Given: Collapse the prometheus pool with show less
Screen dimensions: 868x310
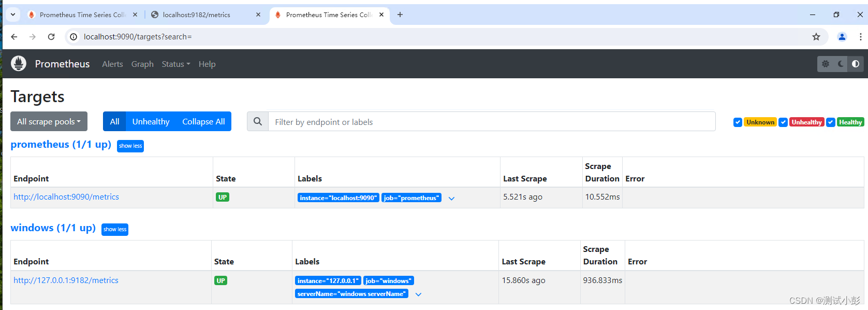Looking at the screenshot, I should (130, 146).
